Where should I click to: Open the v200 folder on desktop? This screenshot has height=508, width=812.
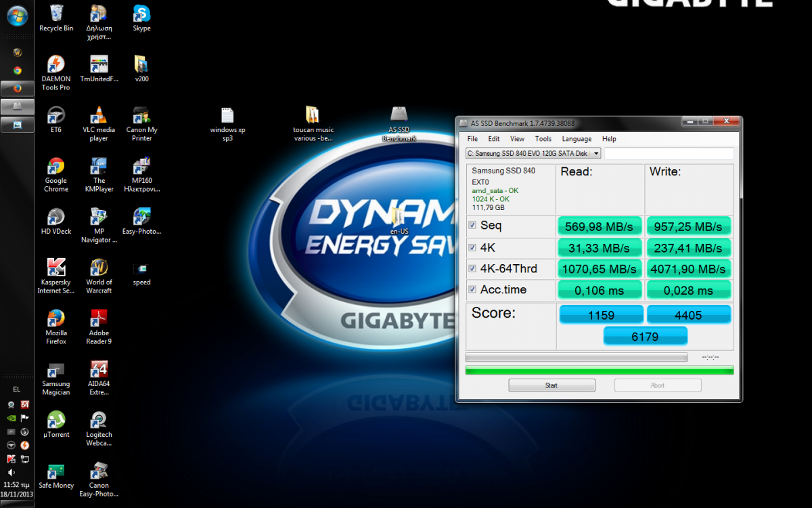[141, 69]
